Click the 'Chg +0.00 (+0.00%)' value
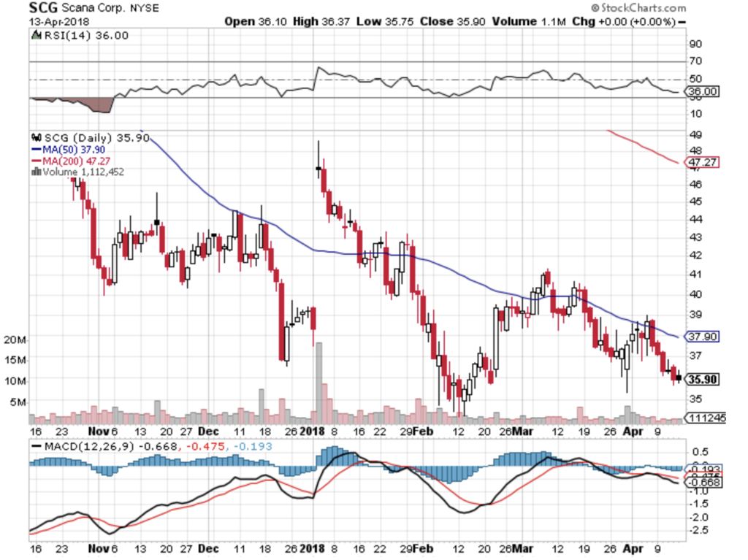This screenshot has width=748, height=560. (x=624, y=21)
